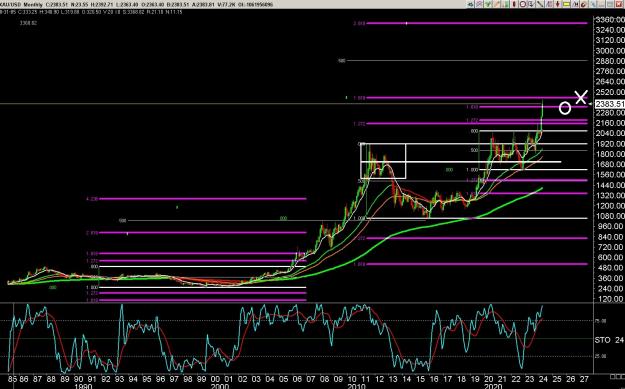Viewport: 625px width, 389px height.
Task: Click the zigzag M-shaped chart icon
Action: (x=575, y=4)
